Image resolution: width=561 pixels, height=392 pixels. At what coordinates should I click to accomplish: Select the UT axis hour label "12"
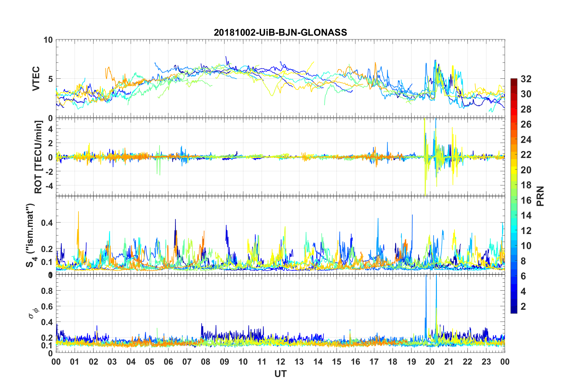280,362
